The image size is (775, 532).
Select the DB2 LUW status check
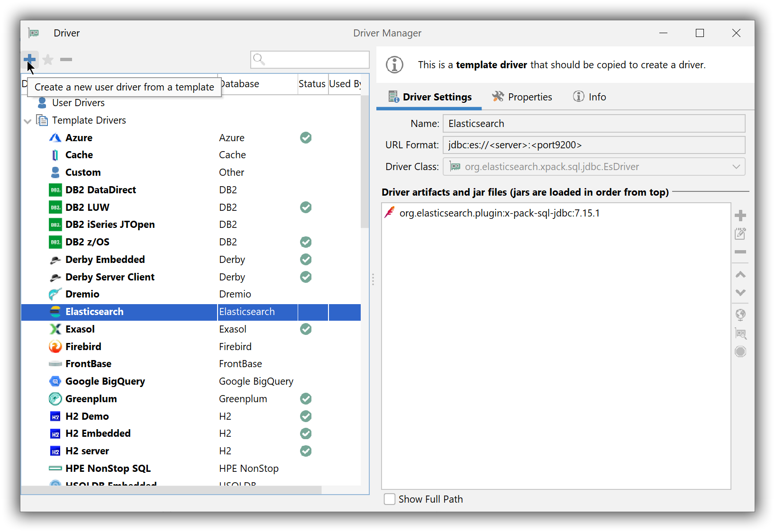pyautogui.click(x=305, y=207)
